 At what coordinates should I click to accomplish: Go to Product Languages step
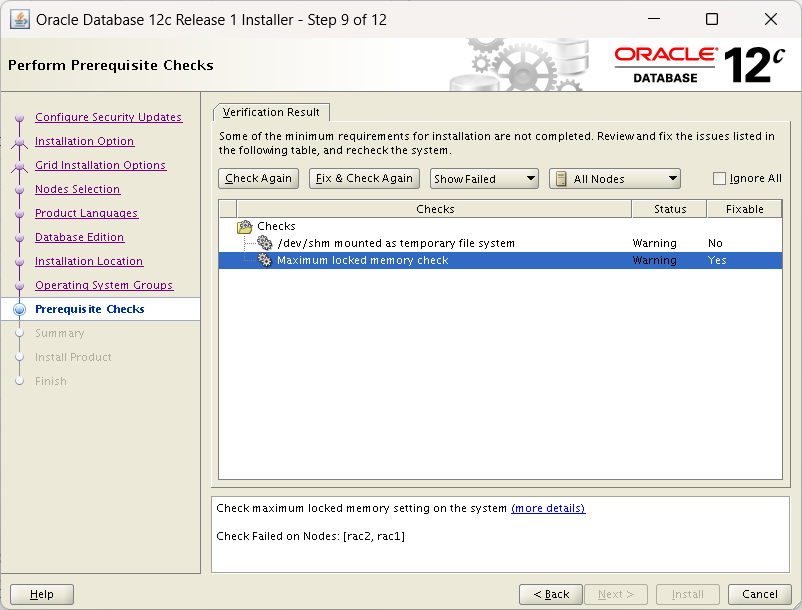87,213
